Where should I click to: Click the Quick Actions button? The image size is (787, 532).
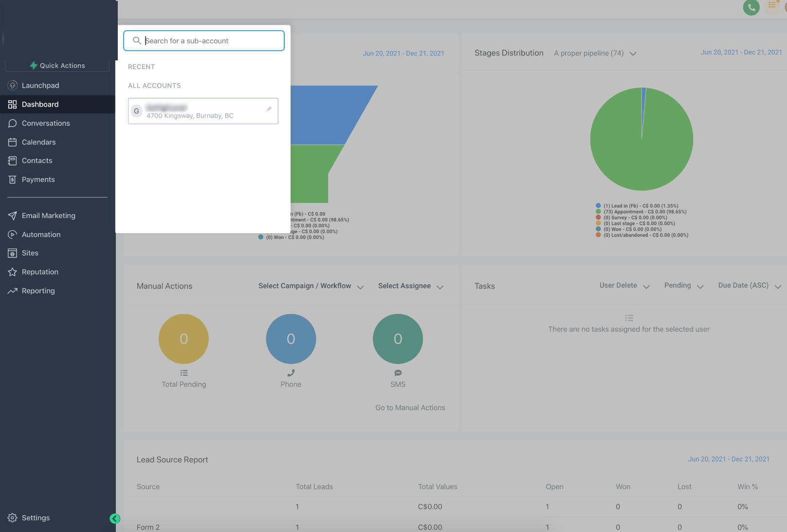tap(57, 66)
